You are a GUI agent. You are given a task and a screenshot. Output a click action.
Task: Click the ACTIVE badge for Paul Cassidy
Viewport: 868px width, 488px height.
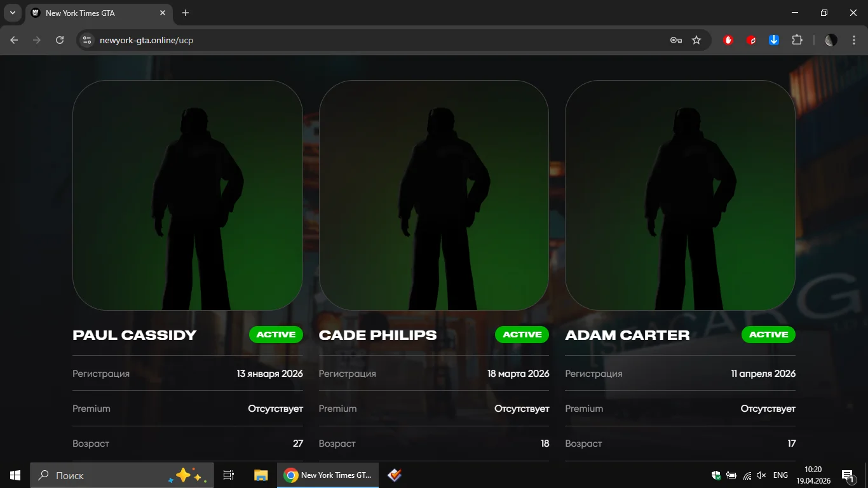pyautogui.click(x=276, y=335)
